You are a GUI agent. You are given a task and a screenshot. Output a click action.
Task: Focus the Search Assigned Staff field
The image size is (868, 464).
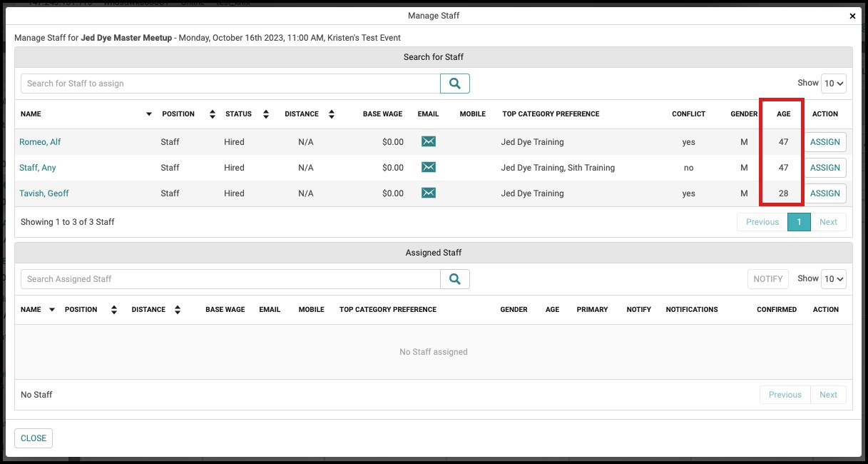[230, 279]
